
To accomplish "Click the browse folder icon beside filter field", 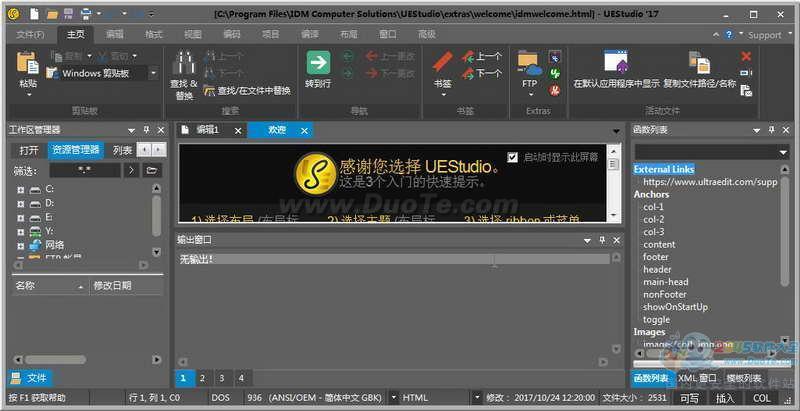I will (x=151, y=170).
